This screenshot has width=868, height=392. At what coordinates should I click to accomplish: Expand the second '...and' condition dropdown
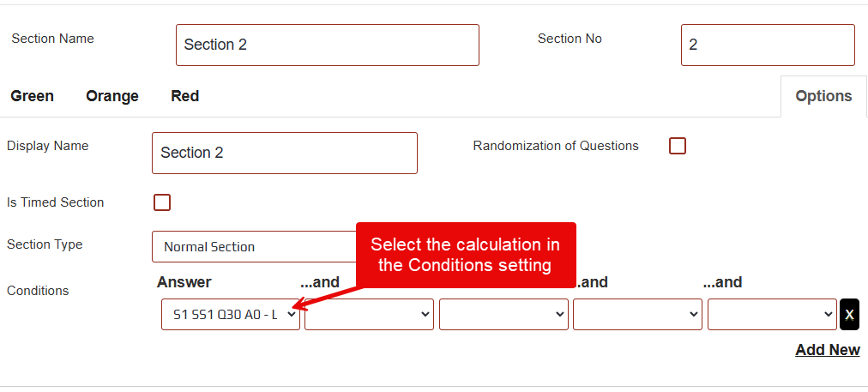pyautogui.click(x=503, y=315)
